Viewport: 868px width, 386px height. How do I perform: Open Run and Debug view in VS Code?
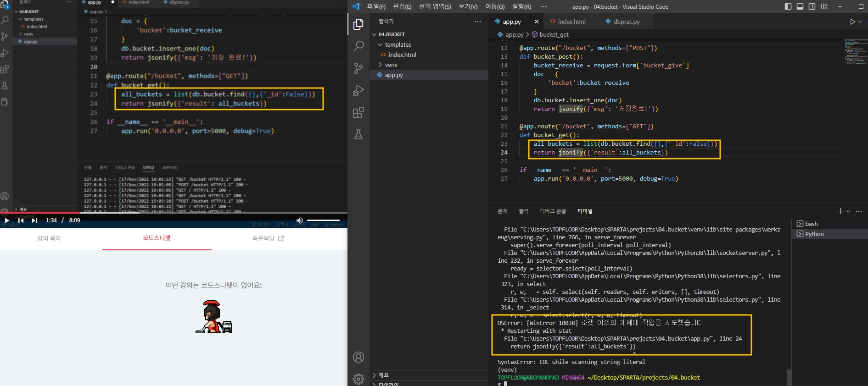[x=358, y=90]
